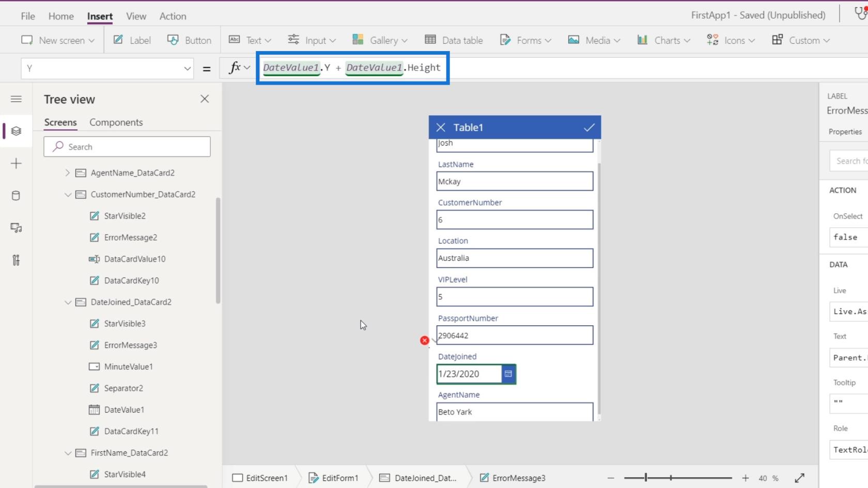Insert a Button control
The height and width of the screenshot is (488, 868).
point(190,40)
